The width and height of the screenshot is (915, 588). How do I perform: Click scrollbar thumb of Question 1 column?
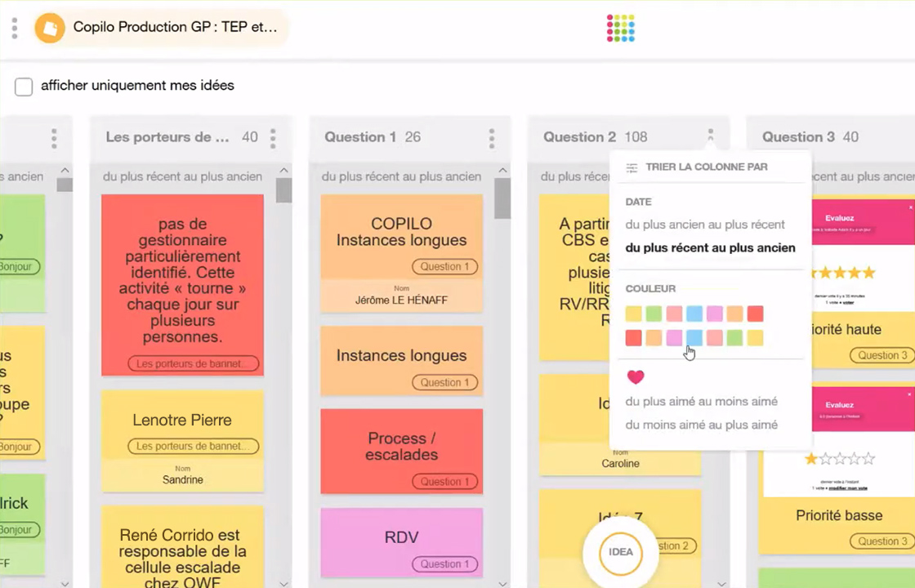pos(502,199)
